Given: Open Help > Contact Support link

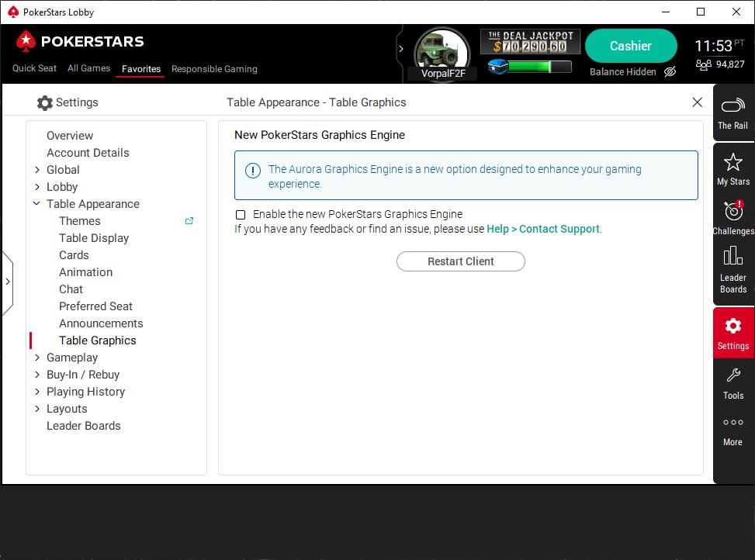Looking at the screenshot, I should pos(543,229).
